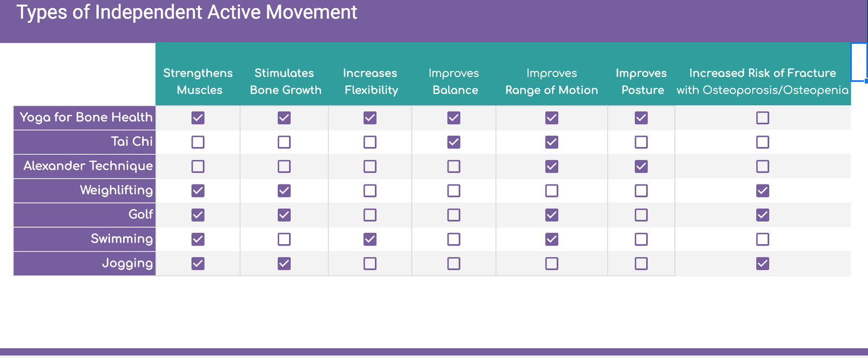
Task: Select the Strengthens Muscles column header
Action: tap(198, 81)
